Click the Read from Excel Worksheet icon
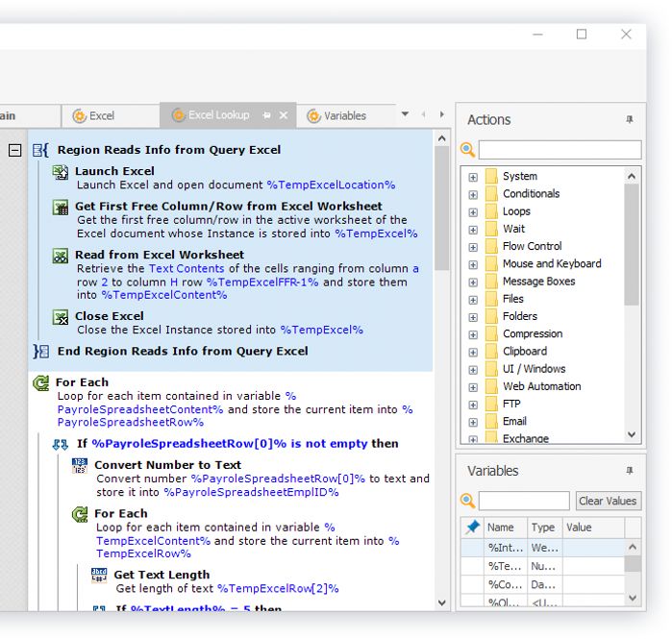 click(x=61, y=256)
